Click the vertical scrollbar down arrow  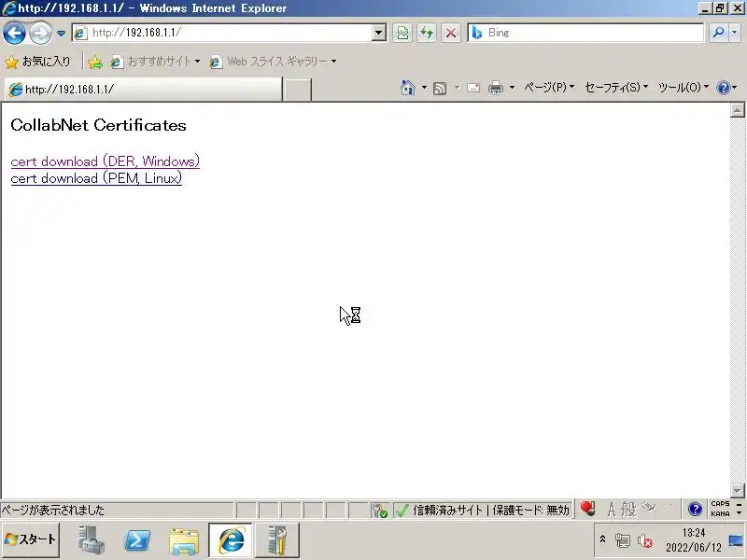tap(737, 491)
